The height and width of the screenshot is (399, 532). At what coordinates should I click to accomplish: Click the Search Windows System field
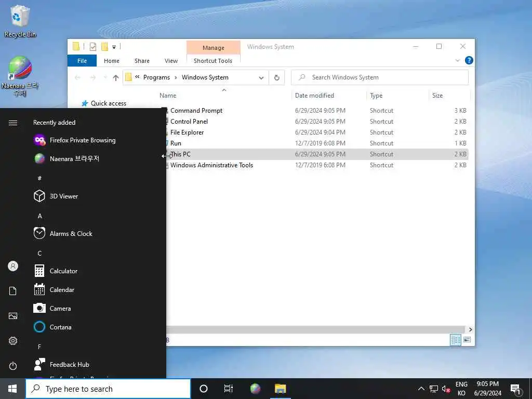coord(380,77)
